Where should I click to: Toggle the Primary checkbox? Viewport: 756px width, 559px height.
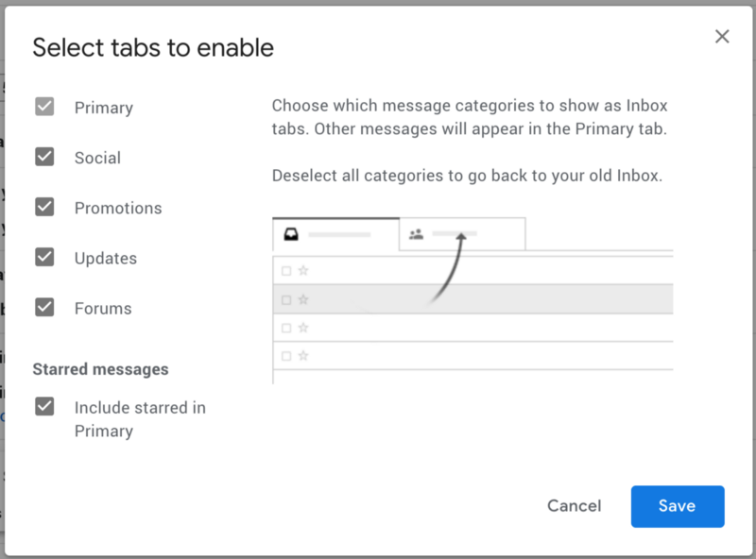(44, 107)
